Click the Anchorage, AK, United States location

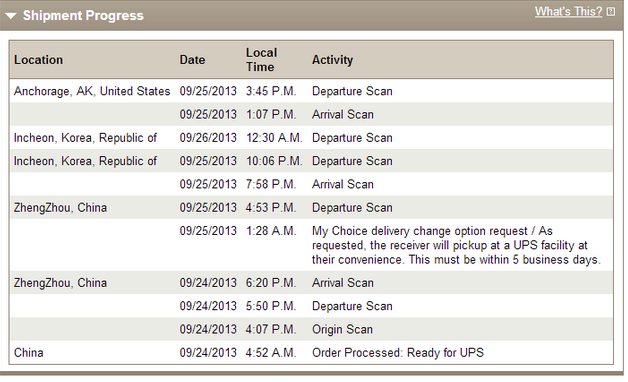pyautogui.click(x=92, y=91)
